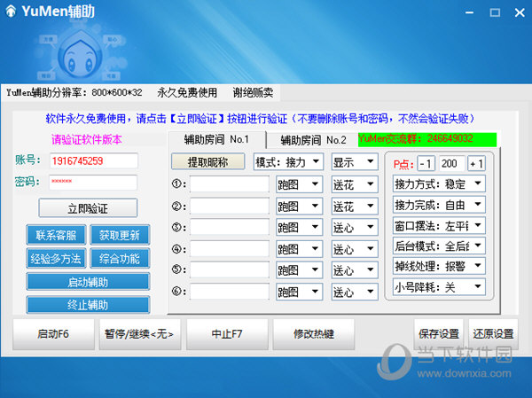Stop with the 终止辅助 button
Viewport: 532px width, 398px height.
pos(88,305)
